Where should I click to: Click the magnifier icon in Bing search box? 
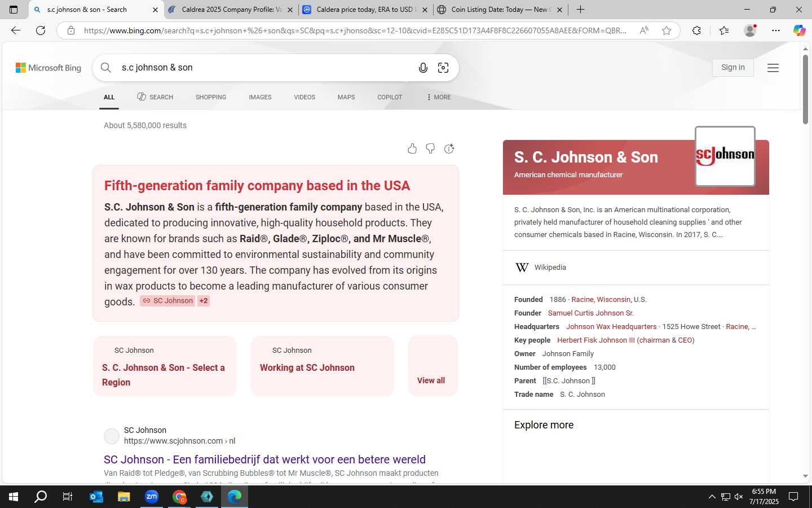click(106, 68)
